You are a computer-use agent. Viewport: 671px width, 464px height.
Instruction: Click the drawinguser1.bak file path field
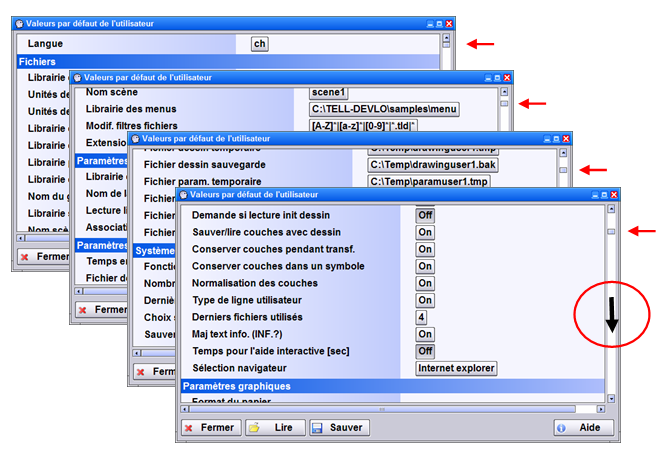coord(430,164)
